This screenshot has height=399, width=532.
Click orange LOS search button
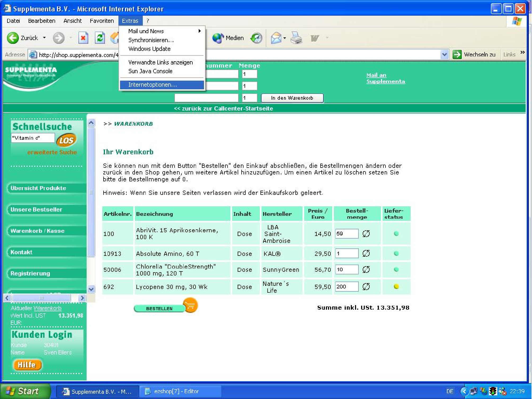tap(66, 140)
